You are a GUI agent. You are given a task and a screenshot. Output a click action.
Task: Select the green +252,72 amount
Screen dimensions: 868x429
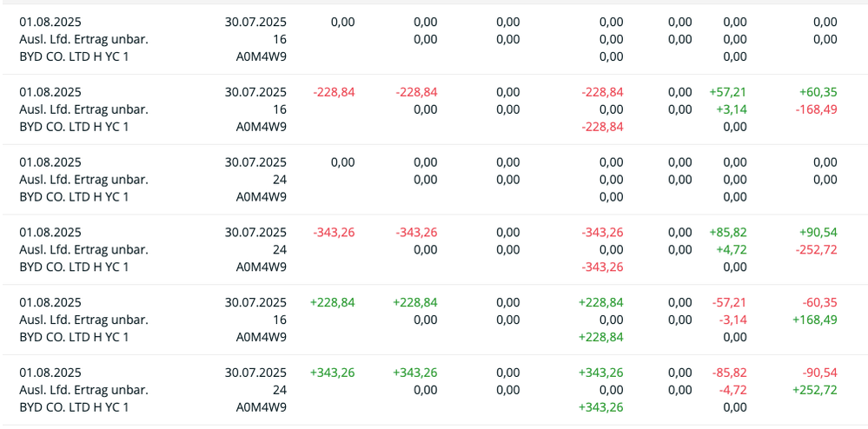[x=814, y=390]
